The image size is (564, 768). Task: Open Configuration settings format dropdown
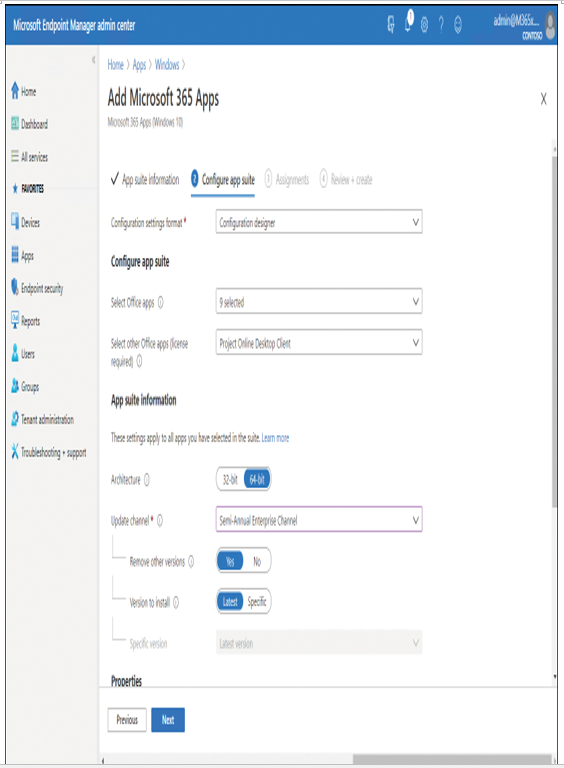click(x=319, y=222)
